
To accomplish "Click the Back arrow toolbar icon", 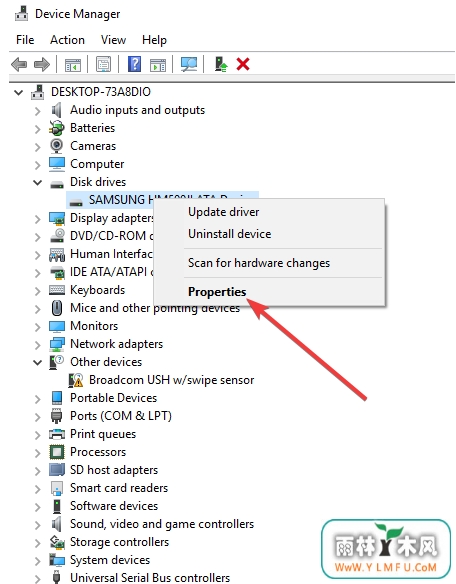I will pos(19,64).
